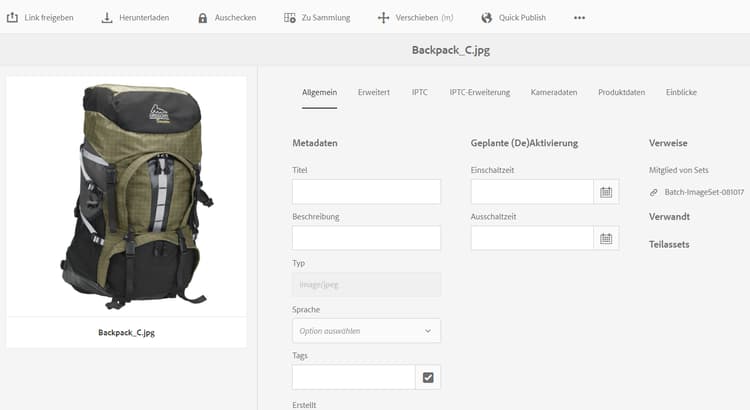The image size is (750, 410).
Task: Click the Auschecken button text
Action: (x=235, y=18)
